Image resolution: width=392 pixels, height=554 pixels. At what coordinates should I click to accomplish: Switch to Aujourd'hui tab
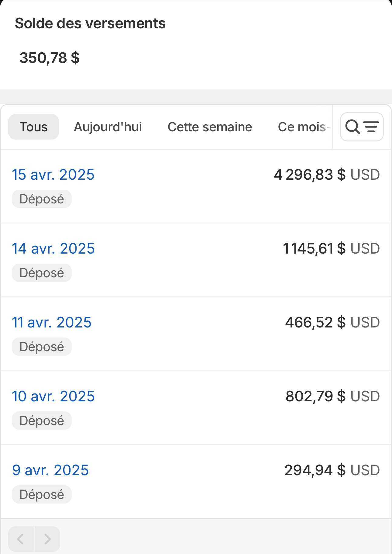pos(108,127)
